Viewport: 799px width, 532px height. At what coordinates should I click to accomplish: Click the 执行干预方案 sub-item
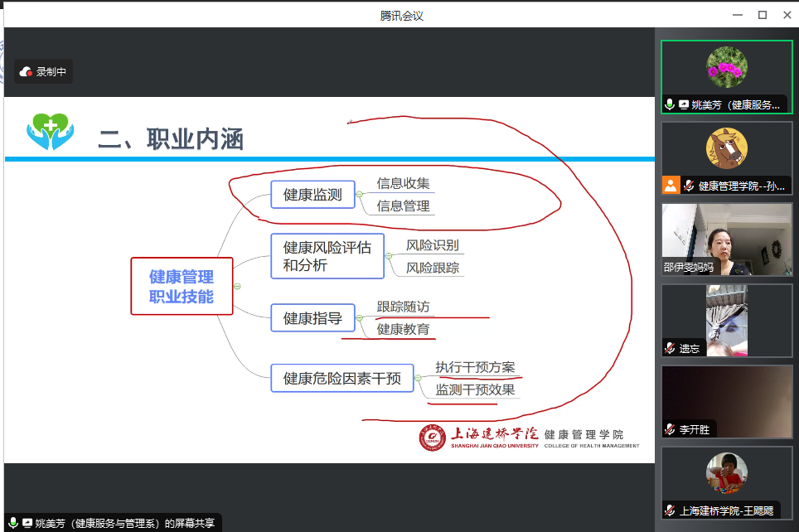(475, 367)
